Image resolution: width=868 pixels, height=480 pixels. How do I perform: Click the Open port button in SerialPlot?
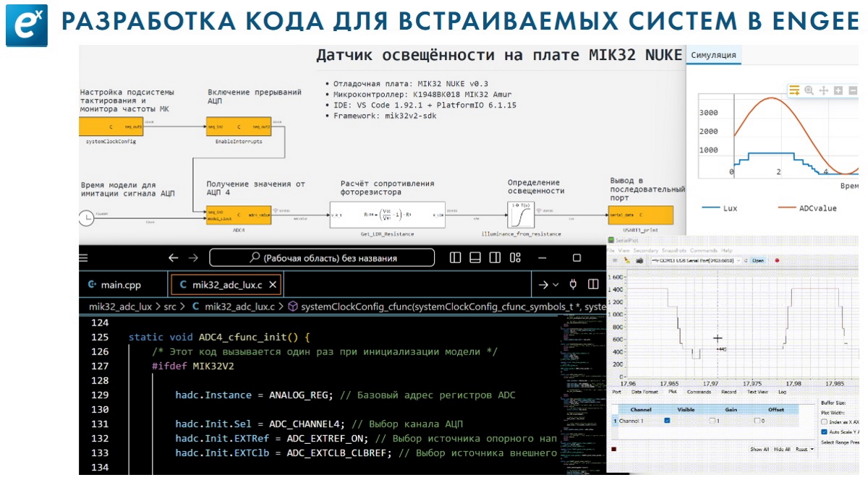[757, 260]
